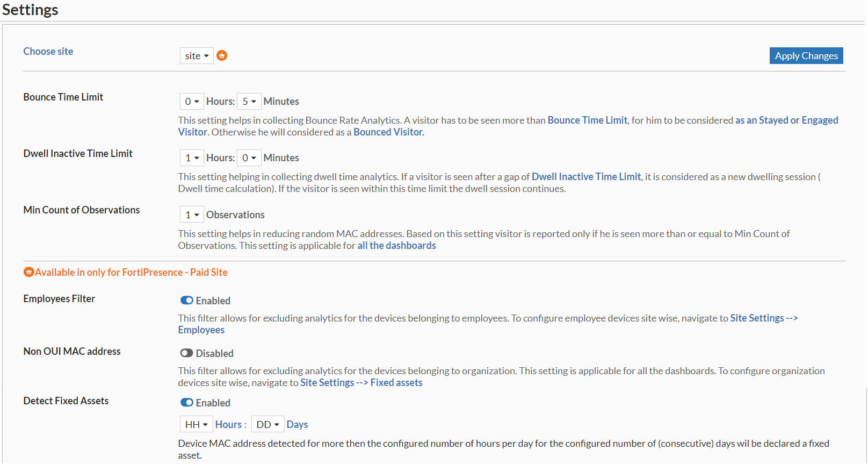Viewport: 868px width, 464px height.
Task: Disable the Detect Fixed Assets toggle
Action: (x=187, y=403)
